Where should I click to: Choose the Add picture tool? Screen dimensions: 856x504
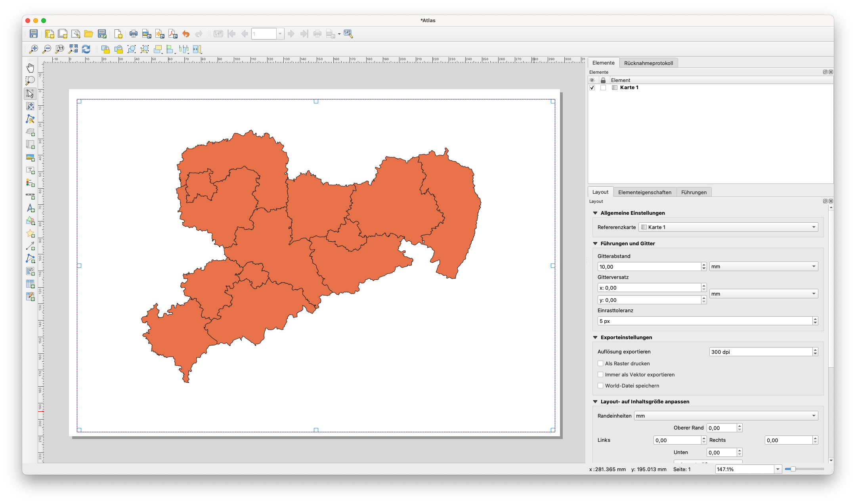point(30,158)
